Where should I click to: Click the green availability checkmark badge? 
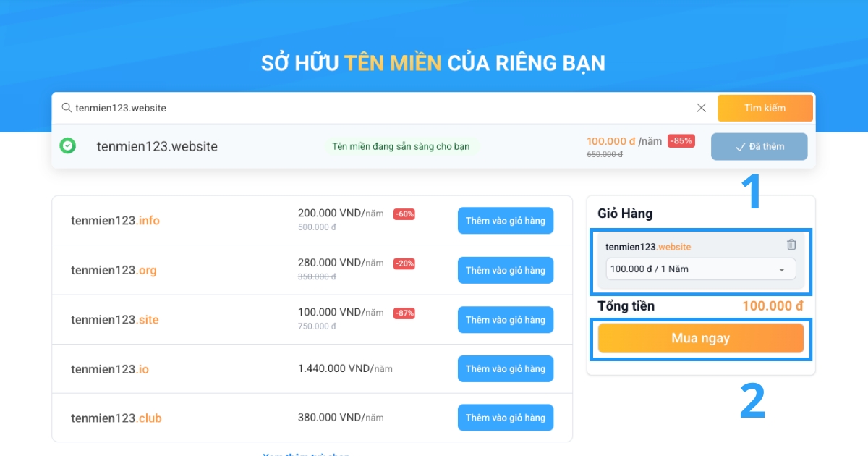[67, 146]
